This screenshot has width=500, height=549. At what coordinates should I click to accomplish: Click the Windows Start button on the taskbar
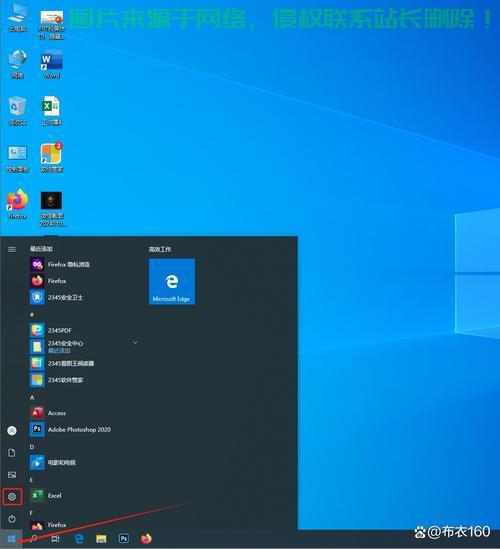click(11, 539)
